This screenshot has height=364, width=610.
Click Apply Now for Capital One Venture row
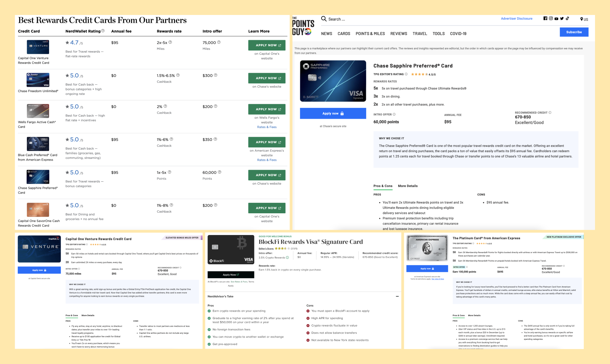point(267,45)
